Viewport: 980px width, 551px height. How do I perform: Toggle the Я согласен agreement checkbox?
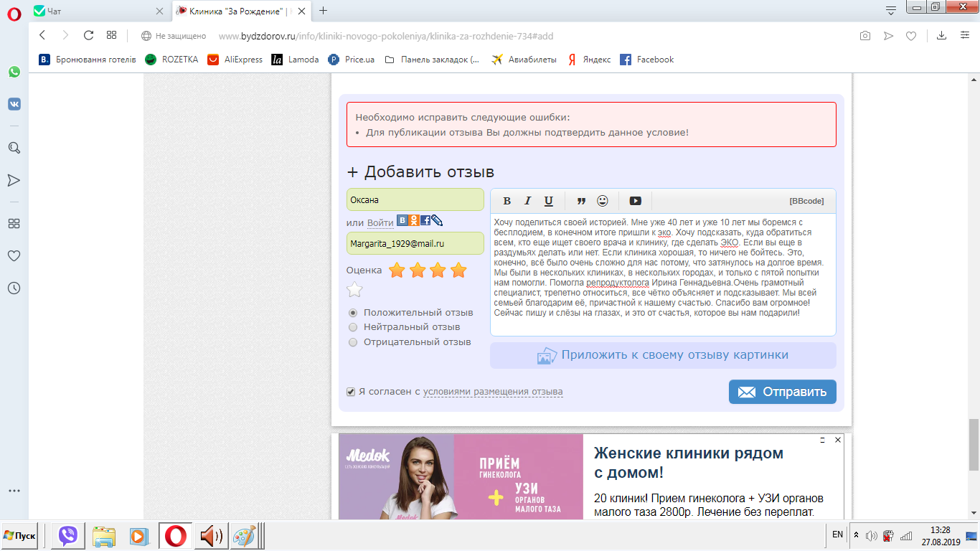pyautogui.click(x=351, y=392)
